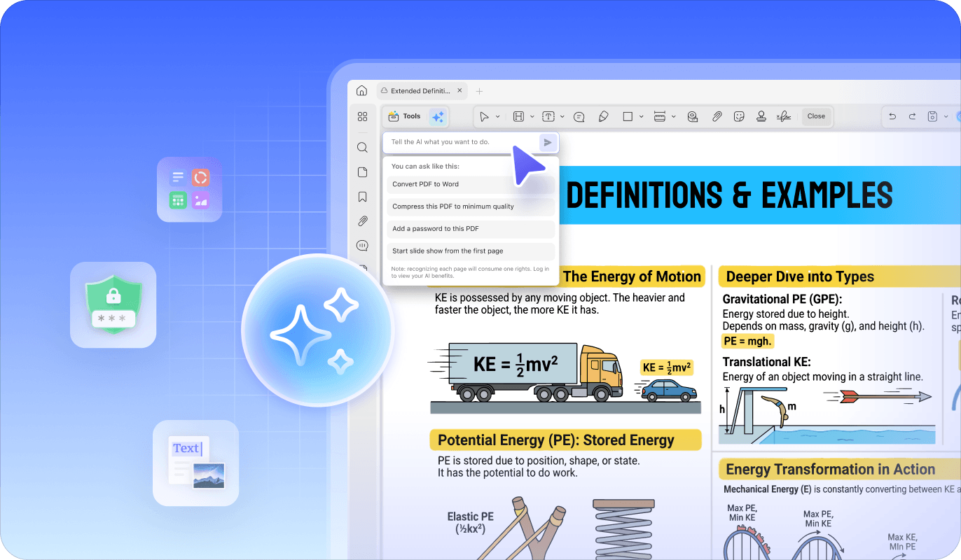Image resolution: width=961 pixels, height=560 pixels.
Task: Toggle the AI sparkle assistant button
Action: pyautogui.click(x=438, y=117)
